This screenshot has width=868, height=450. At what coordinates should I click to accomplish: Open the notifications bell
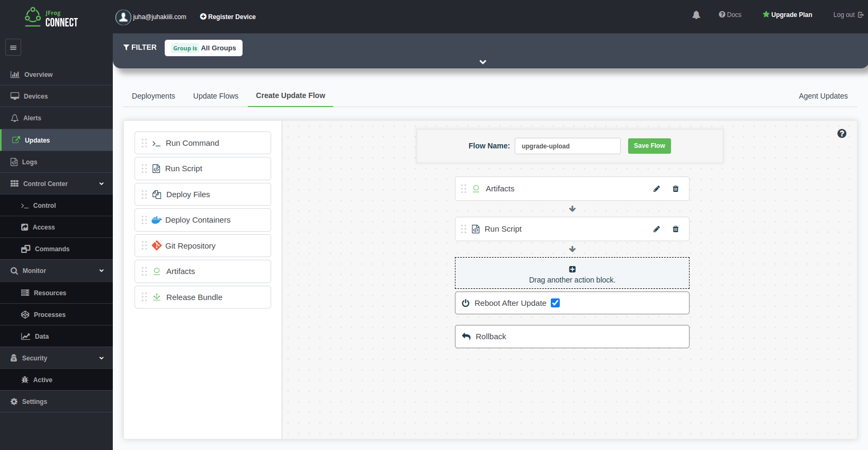696,15
